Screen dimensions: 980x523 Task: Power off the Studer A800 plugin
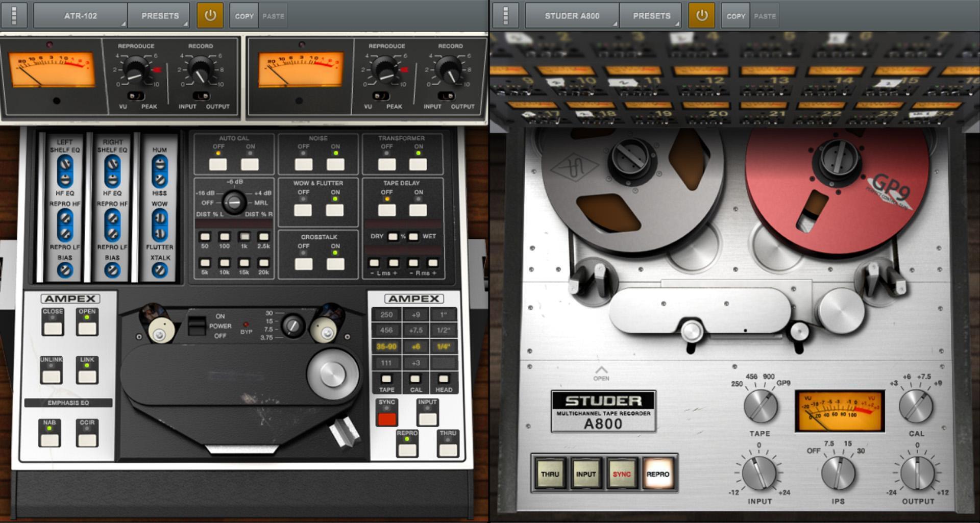click(702, 15)
